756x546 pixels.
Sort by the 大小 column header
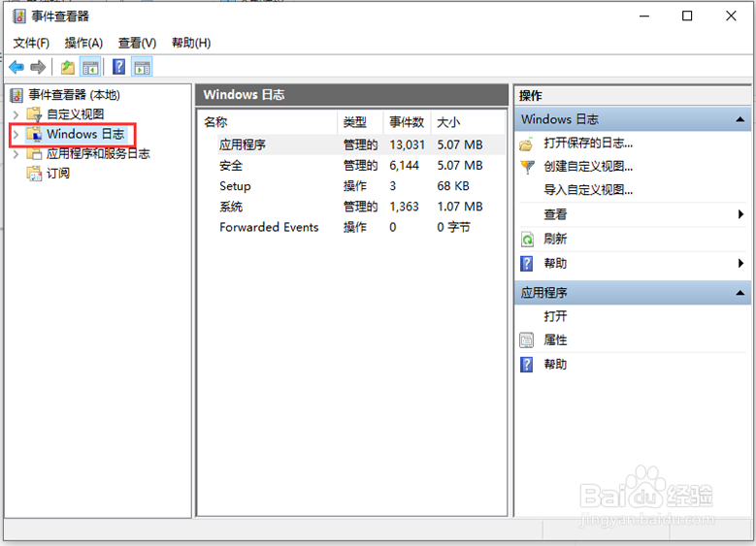click(x=467, y=122)
